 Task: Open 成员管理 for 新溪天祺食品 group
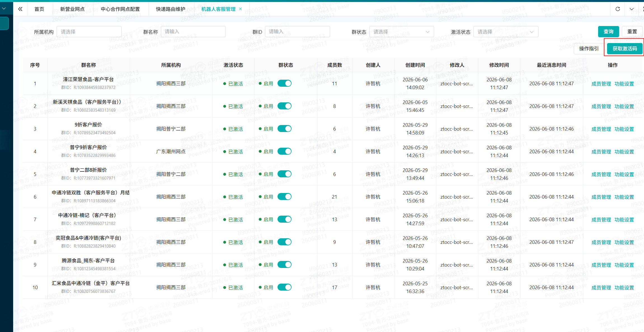tap(601, 106)
